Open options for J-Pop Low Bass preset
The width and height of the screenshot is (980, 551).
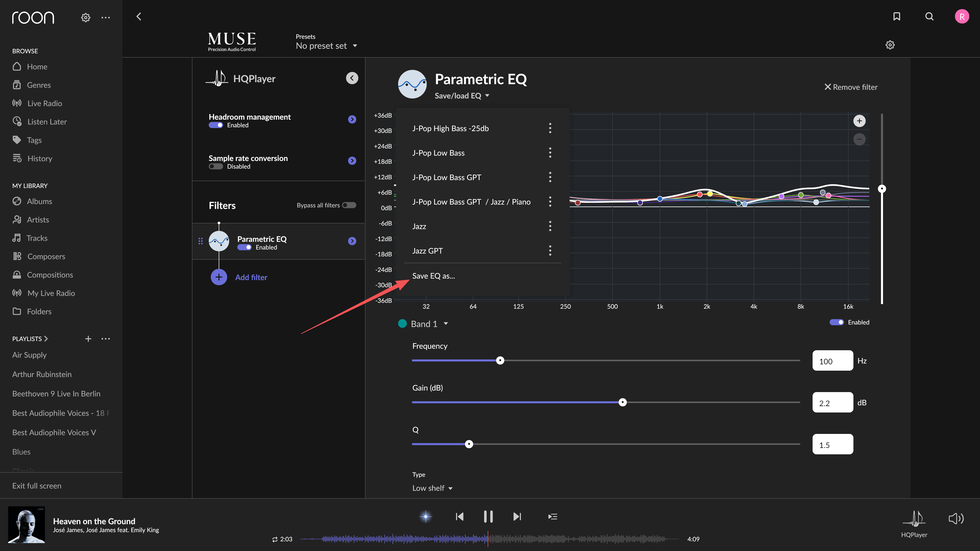pos(550,153)
